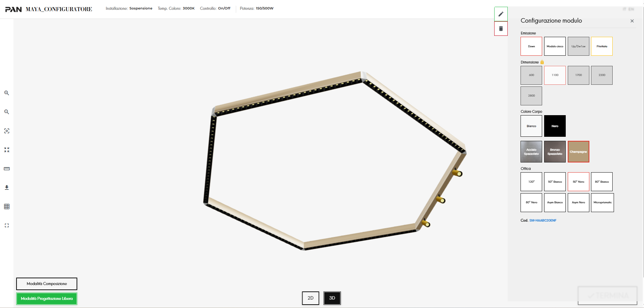Open the SM-HAABC20ENF code link
This screenshot has width=644, height=308.
[x=543, y=220]
